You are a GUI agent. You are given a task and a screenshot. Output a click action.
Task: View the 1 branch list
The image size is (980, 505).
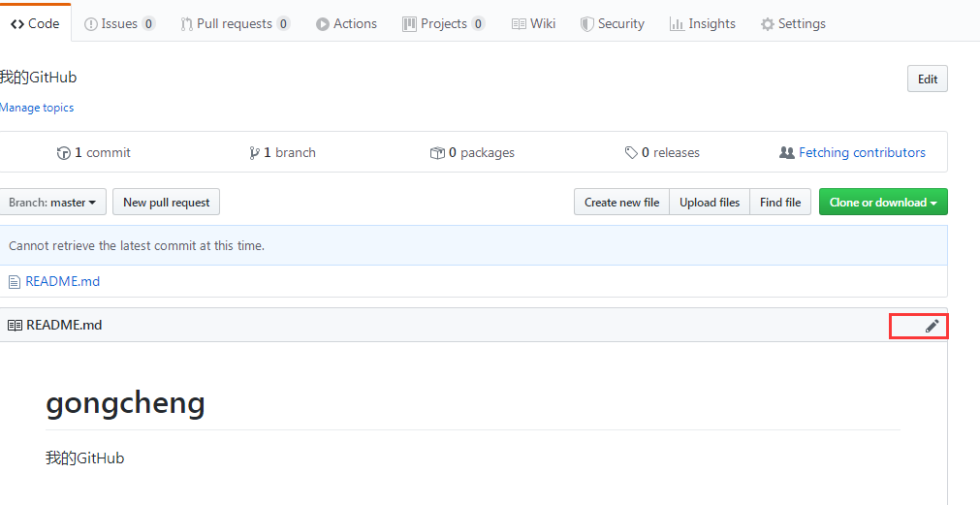282,152
